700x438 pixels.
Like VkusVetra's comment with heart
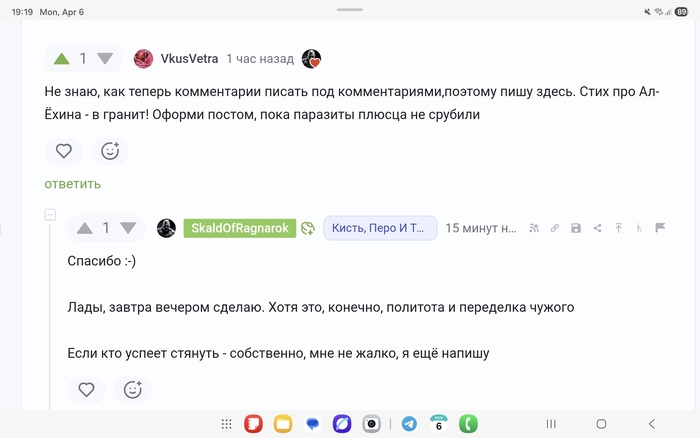click(64, 151)
